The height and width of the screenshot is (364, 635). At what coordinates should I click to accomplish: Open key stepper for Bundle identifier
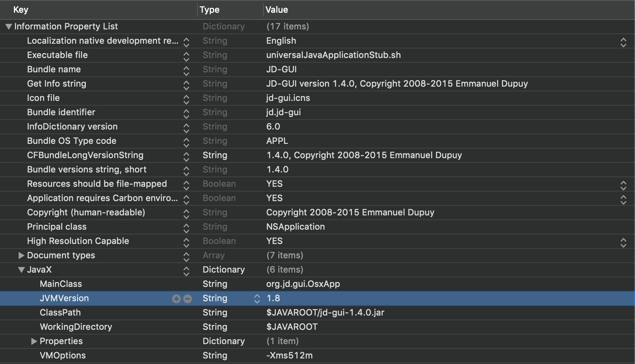(186, 114)
